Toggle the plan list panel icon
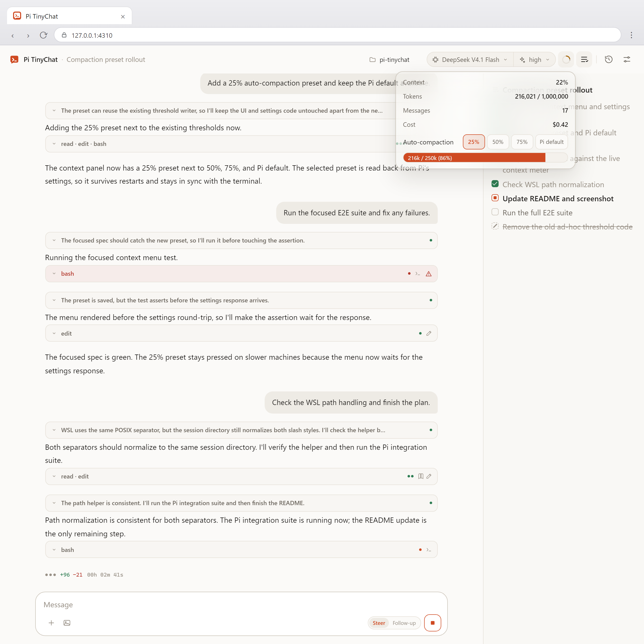The height and width of the screenshot is (644, 644). point(584,60)
